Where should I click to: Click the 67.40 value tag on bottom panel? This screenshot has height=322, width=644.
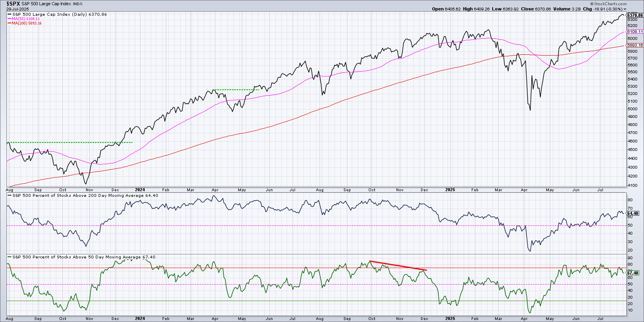coord(633,273)
